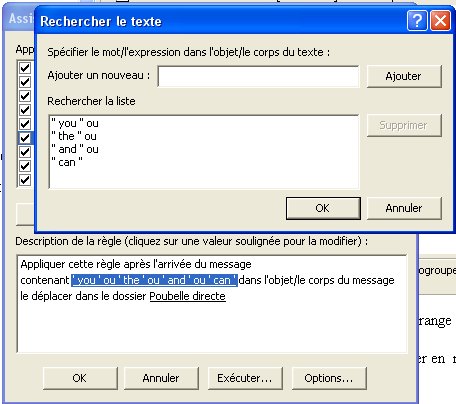Click OK in the rules assistant window
456x404 pixels.
pos(80,378)
